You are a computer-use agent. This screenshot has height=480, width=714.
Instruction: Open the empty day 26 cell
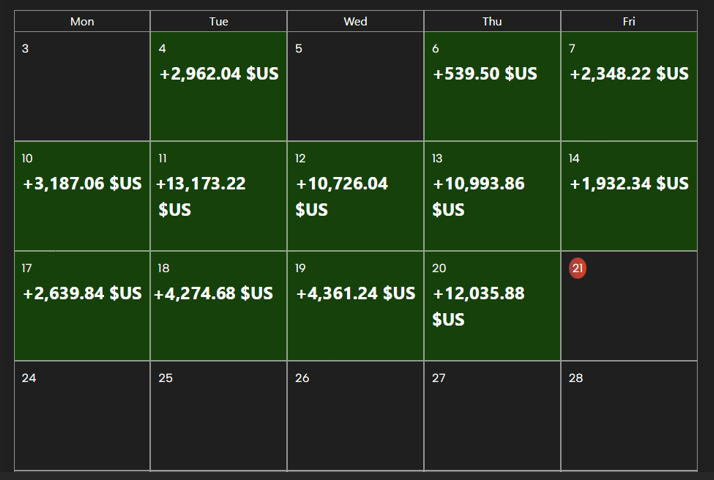click(x=355, y=417)
